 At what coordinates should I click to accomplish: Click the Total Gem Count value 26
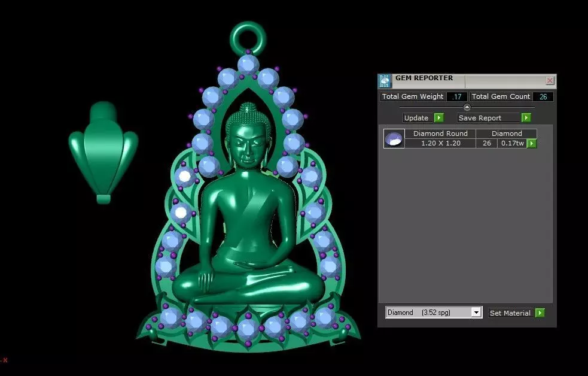543,97
